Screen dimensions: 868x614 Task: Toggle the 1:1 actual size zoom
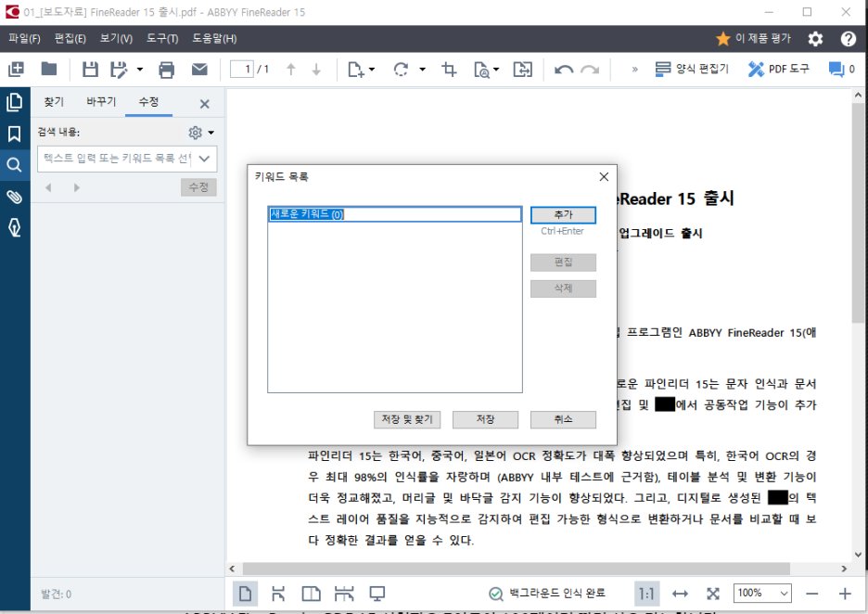coord(646,595)
